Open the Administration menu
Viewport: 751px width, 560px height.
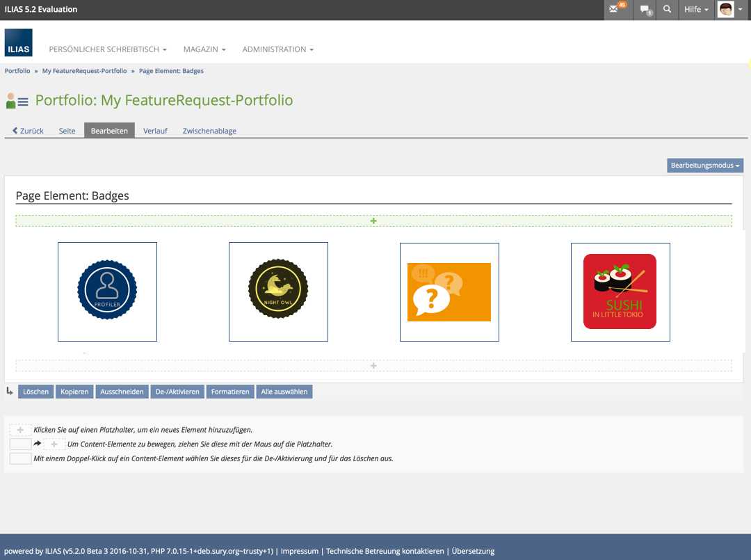click(x=277, y=49)
